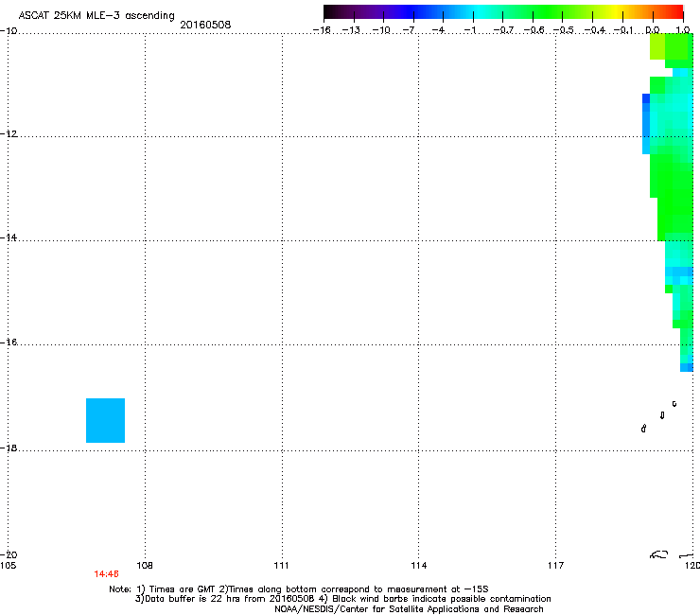Click the -14 latitude axis label

(9, 237)
